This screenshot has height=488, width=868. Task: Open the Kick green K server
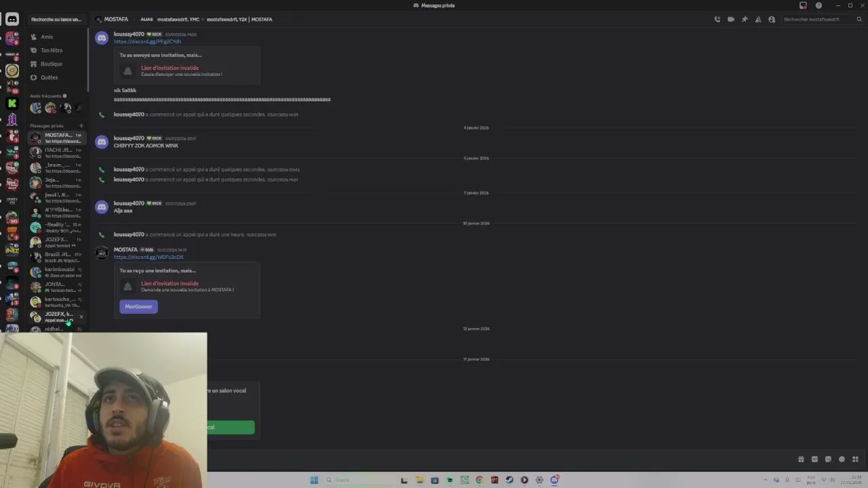12,103
